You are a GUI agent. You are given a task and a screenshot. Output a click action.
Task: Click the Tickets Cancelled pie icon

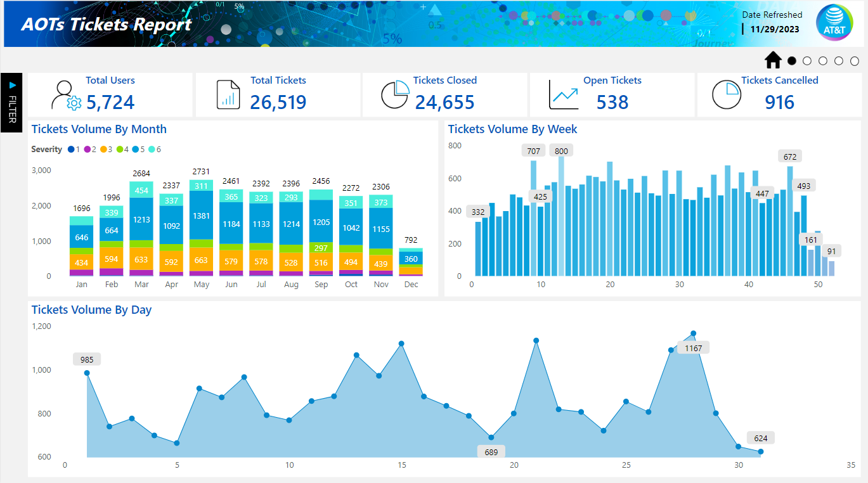click(x=727, y=94)
